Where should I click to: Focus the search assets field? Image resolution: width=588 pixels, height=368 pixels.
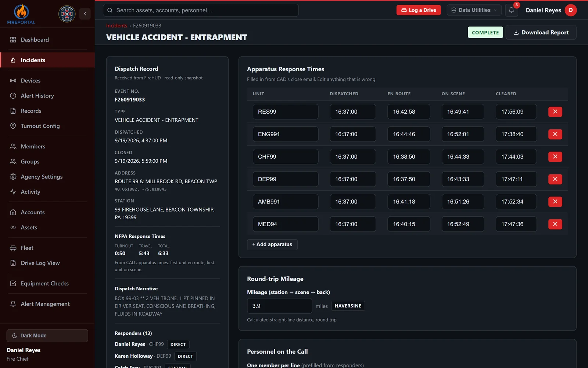point(201,10)
